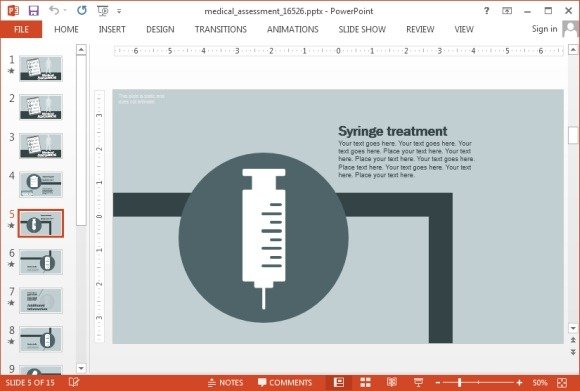
Task: Click the PowerPoint application icon
Action: [14, 10]
